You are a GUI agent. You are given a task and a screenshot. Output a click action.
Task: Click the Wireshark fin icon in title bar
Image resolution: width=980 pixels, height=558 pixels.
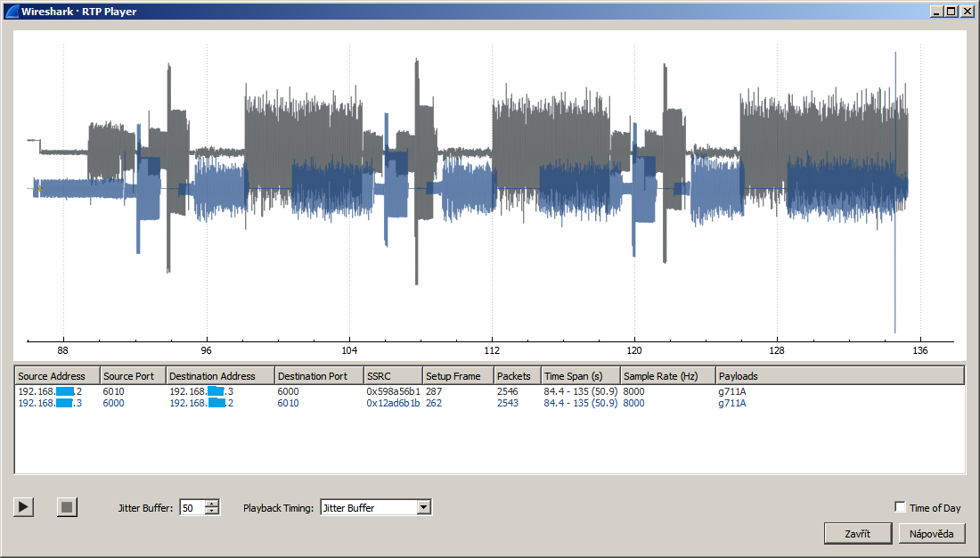(12, 11)
